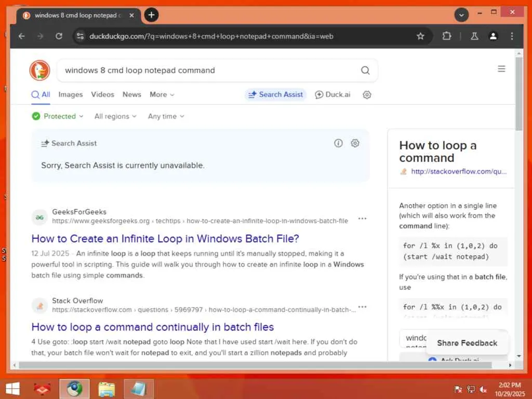Open the Chrome Labs flask icon
This screenshot has width=532, height=399.
coord(474,36)
